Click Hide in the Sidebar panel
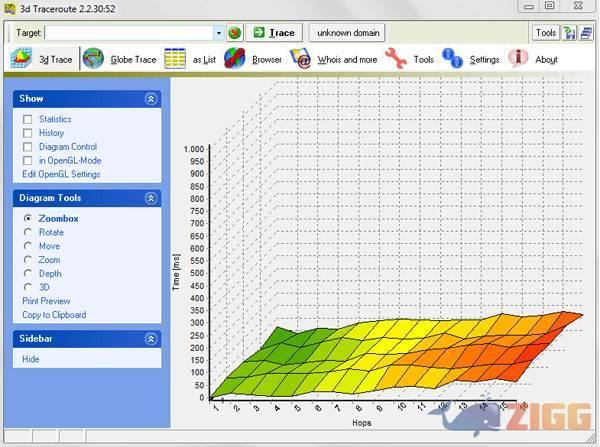 [x=31, y=359]
